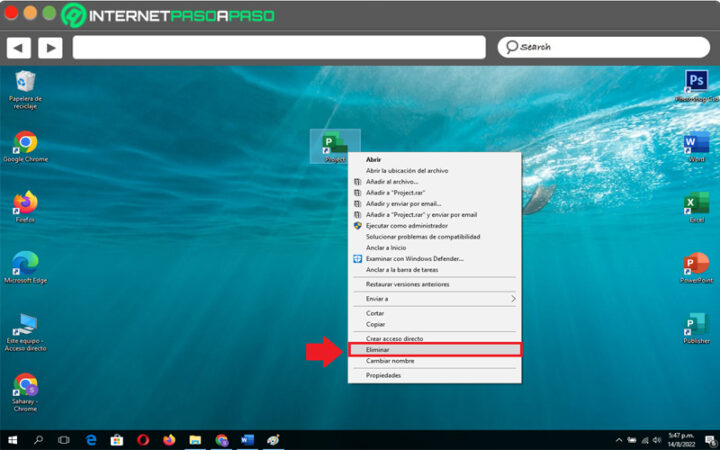
Task: Expand the Enviar a submenu
Action: [x=434, y=298]
